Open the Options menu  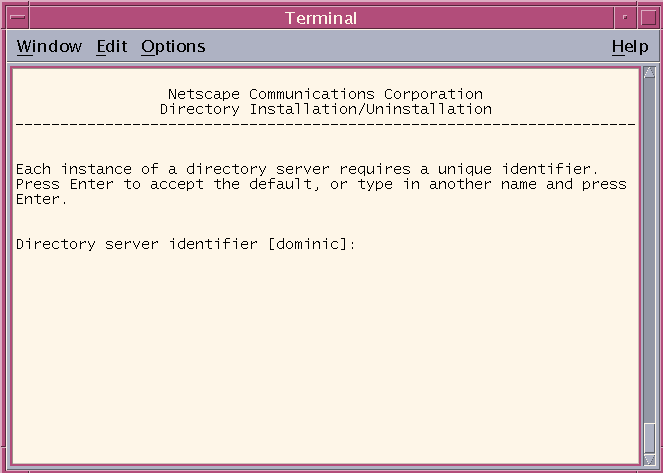[173, 46]
